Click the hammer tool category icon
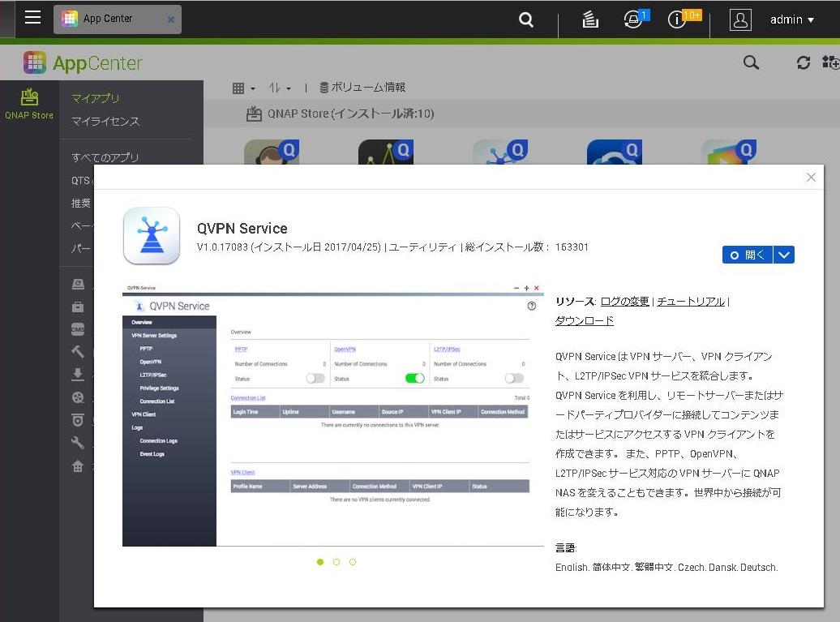Viewport: 840px width, 622px height. click(x=78, y=351)
